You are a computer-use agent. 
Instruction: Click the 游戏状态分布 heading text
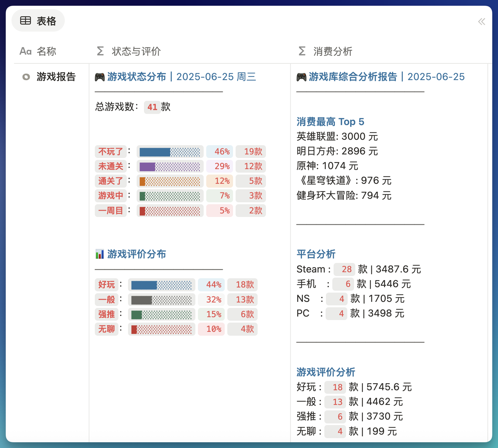point(137,77)
